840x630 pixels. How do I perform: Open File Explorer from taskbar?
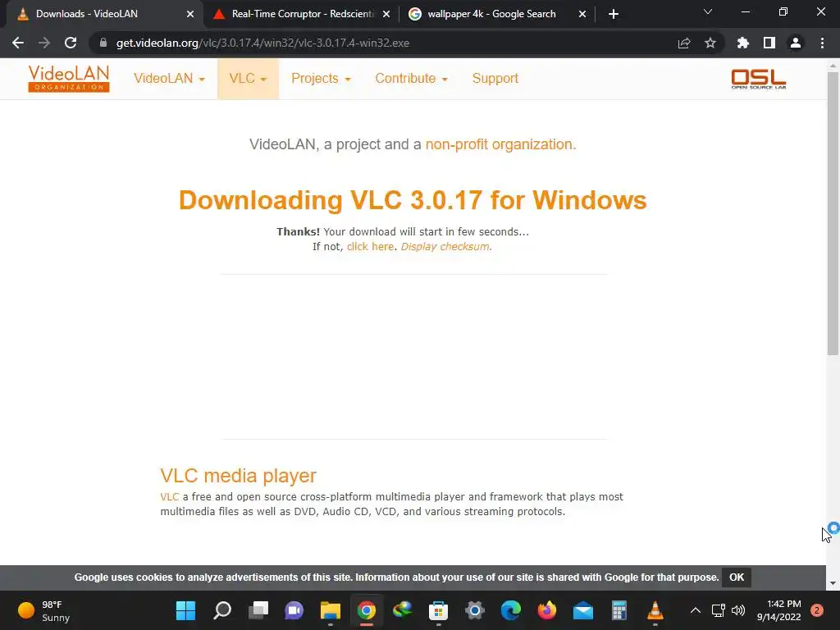tap(331, 610)
